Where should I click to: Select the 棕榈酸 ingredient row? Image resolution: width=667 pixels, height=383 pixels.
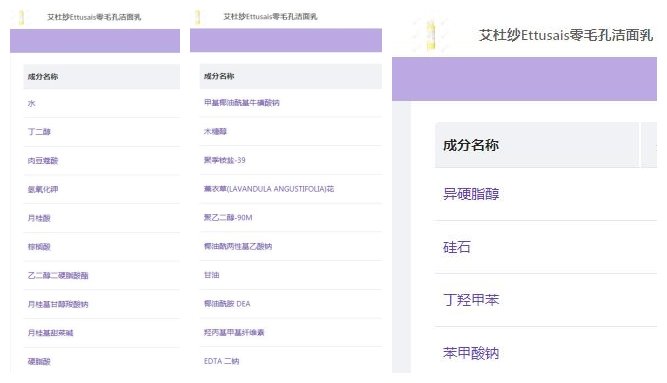coord(102,247)
